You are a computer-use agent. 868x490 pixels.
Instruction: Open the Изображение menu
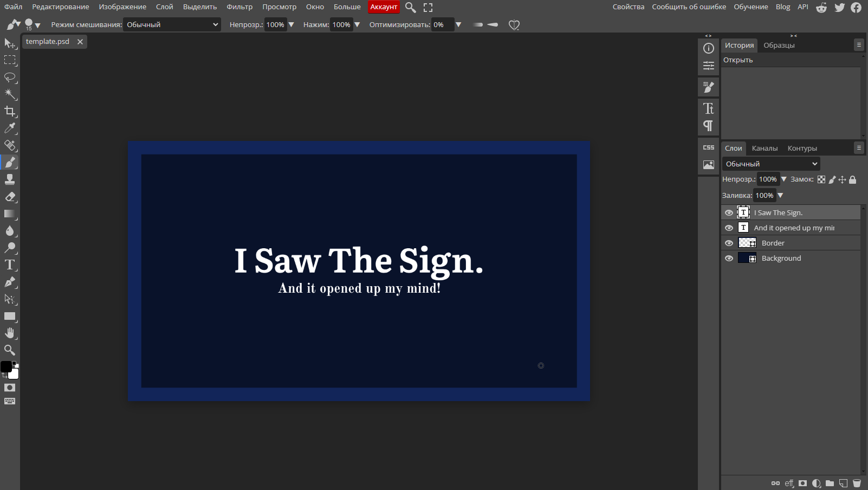pyautogui.click(x=122, y=7)
